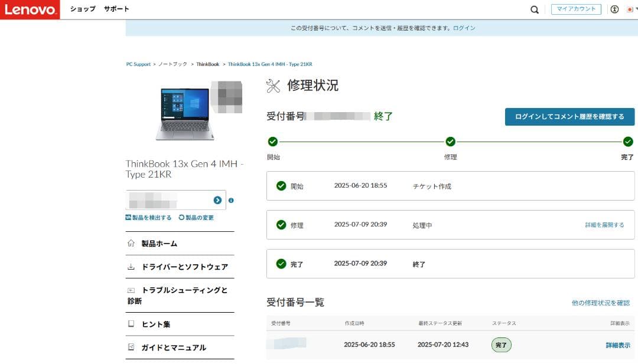Click ログインしてコメント履歴を確認する button

coord(569,116)
